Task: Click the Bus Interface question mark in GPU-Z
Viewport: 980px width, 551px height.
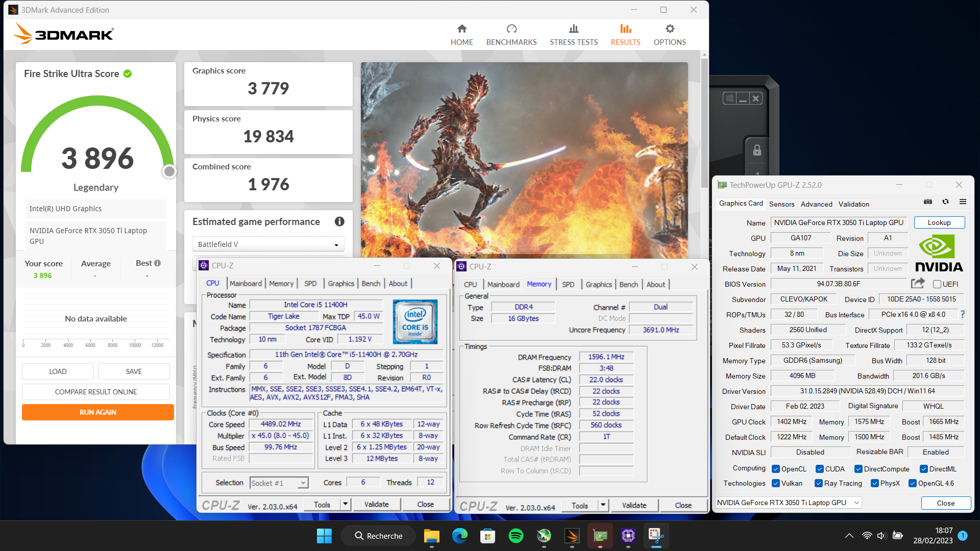Action: tap(963, 314)
